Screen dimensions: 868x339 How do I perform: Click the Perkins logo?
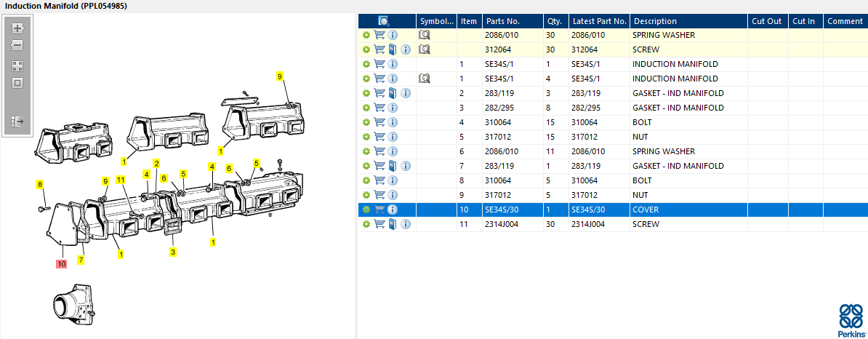[851, 320]
